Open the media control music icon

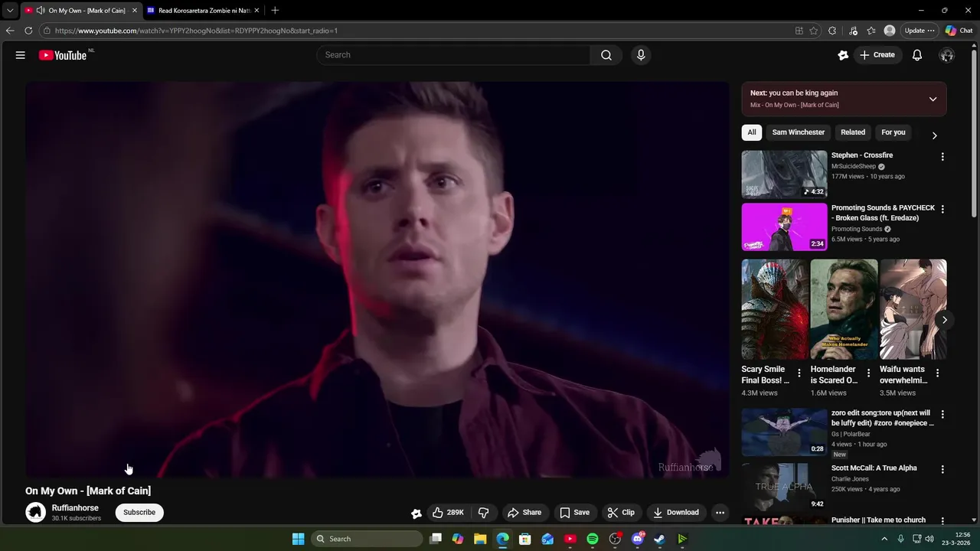pos(854,31)
